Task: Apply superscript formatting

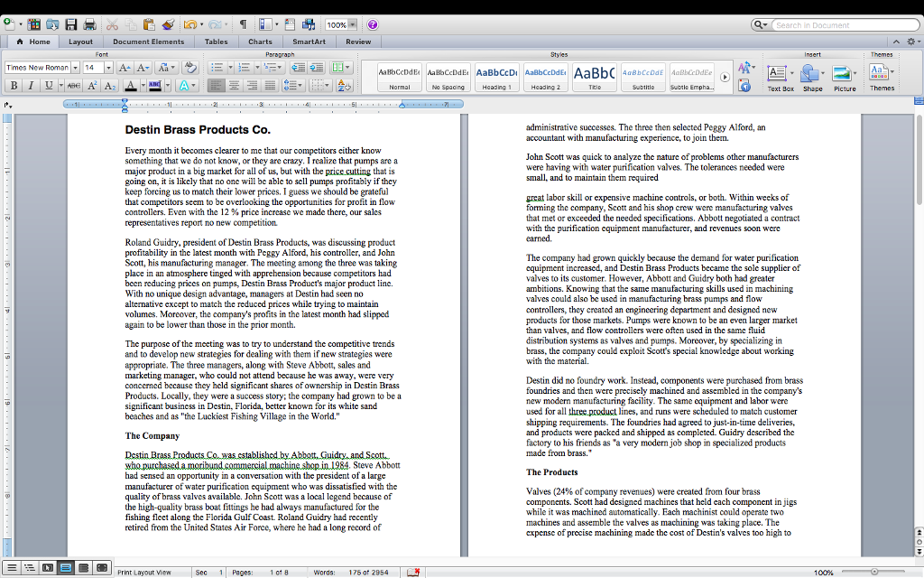Action: (x=92, y=86)
